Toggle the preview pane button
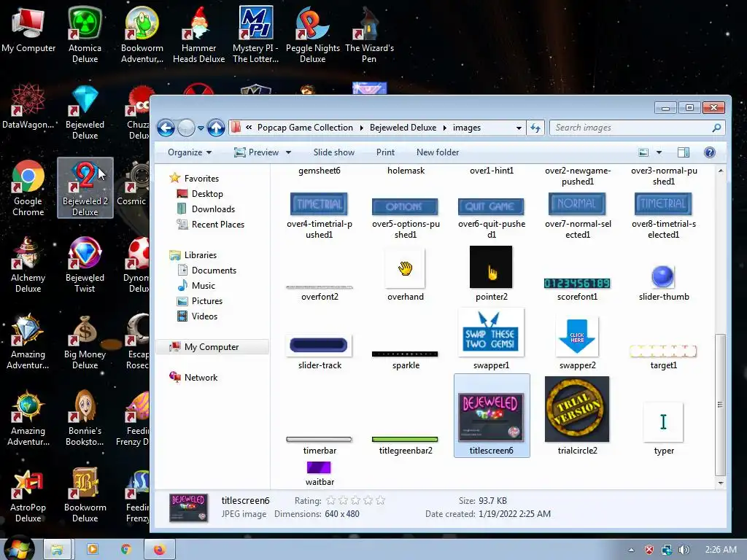The height and width of the screenshot is (560, 747). click(683, 152)
